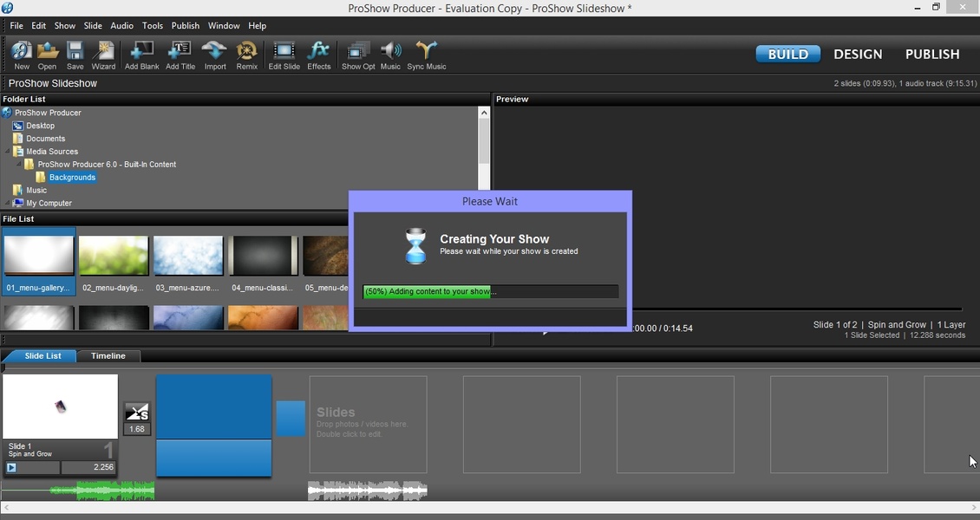Switch to the DESIGN workspace
The image size is (980, 520).
tap(857, 54)
